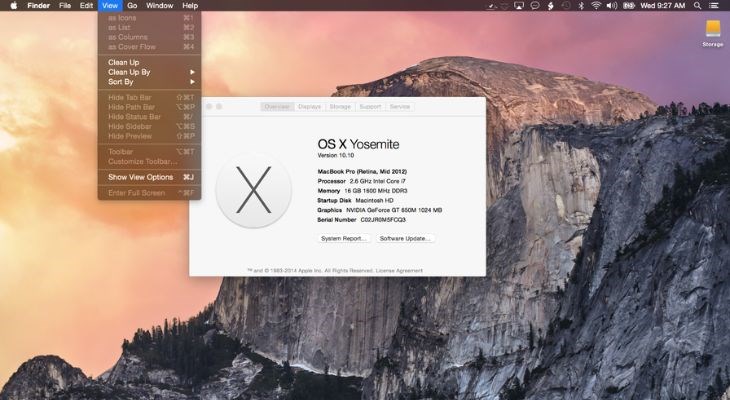
Task: Click the dimmed Enter Full Screen item
Action: click(149, 193)
